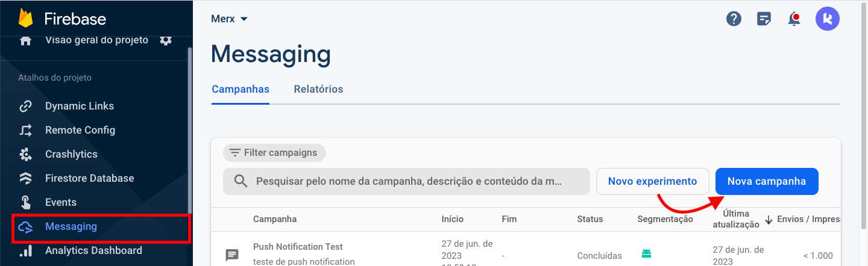Viewport: 868px width, 266px height.
Task: Click the Concluídas status cell
Action: tap(599, 255)
